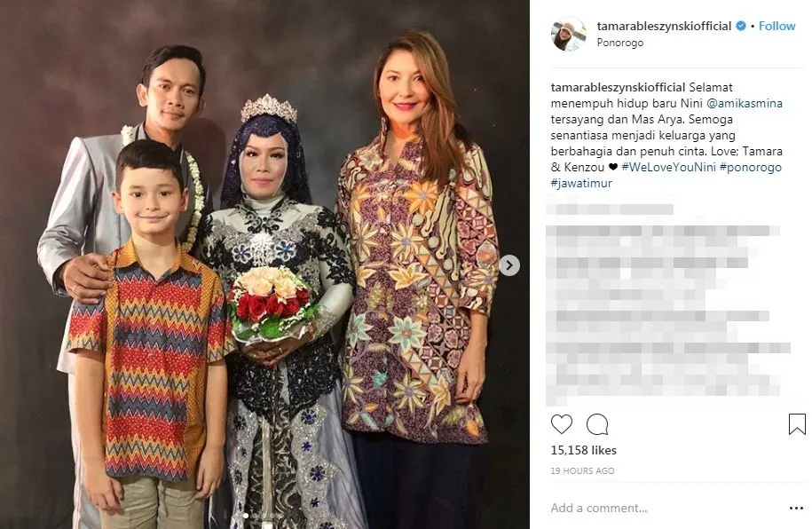Screen dimensions: 812x529
Task: Open the three-dot more options menu
Action: click(796, 509)
